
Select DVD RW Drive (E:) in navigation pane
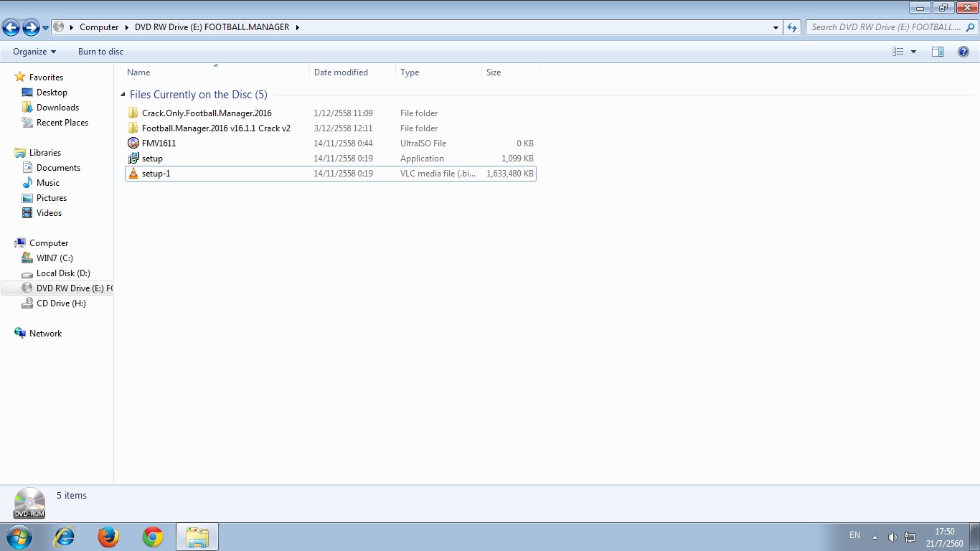[57, 288]
